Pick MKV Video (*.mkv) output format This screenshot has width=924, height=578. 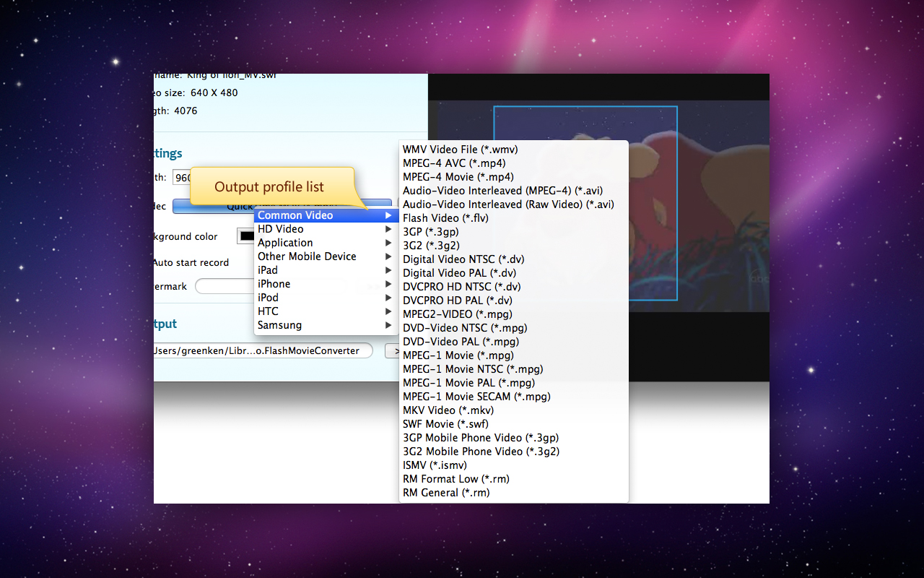449,410
